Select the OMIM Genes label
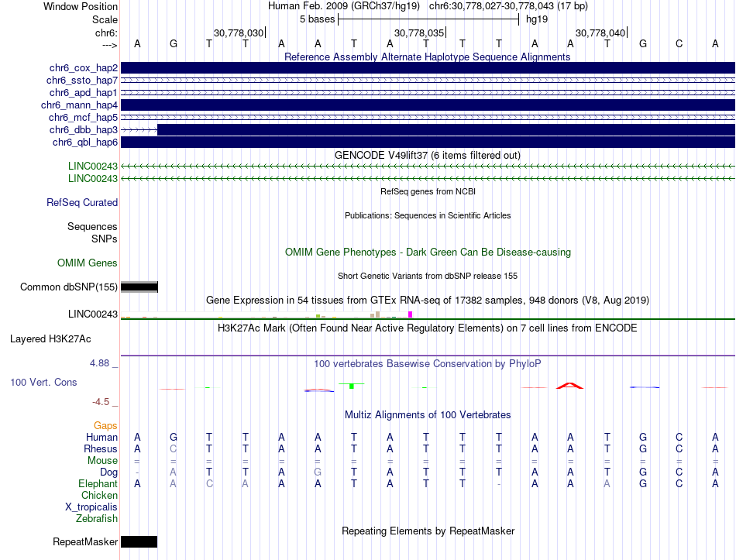The width and height of the screenshot is (736, 560). [88, 263]
